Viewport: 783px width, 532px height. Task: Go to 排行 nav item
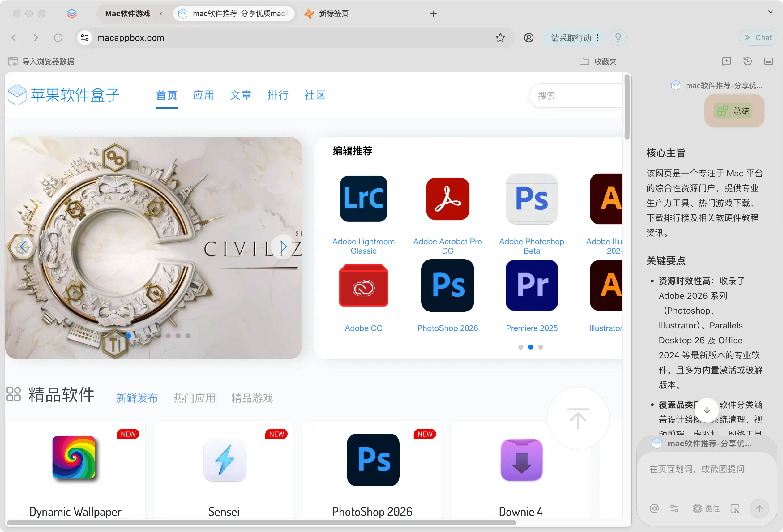click(x=278, y=95)
